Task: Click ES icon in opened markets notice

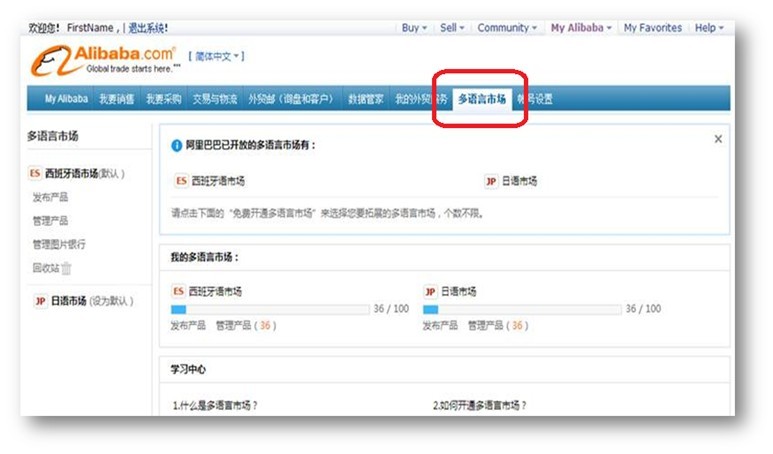Action: point(181,181)
